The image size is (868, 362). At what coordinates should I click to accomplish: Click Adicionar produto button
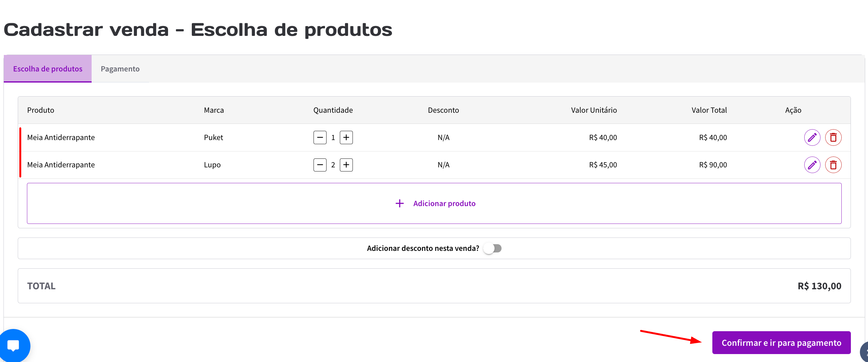click(x=444, y=204)
